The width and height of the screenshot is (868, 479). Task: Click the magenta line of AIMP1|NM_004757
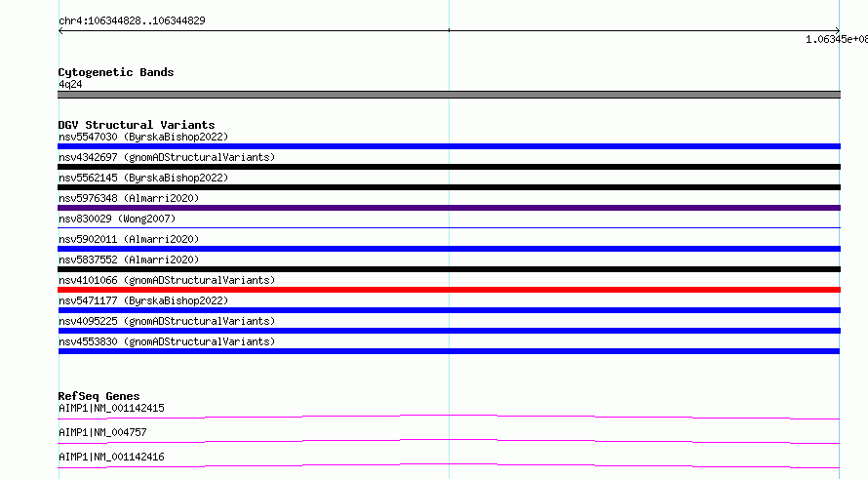(x=449, y=441)
